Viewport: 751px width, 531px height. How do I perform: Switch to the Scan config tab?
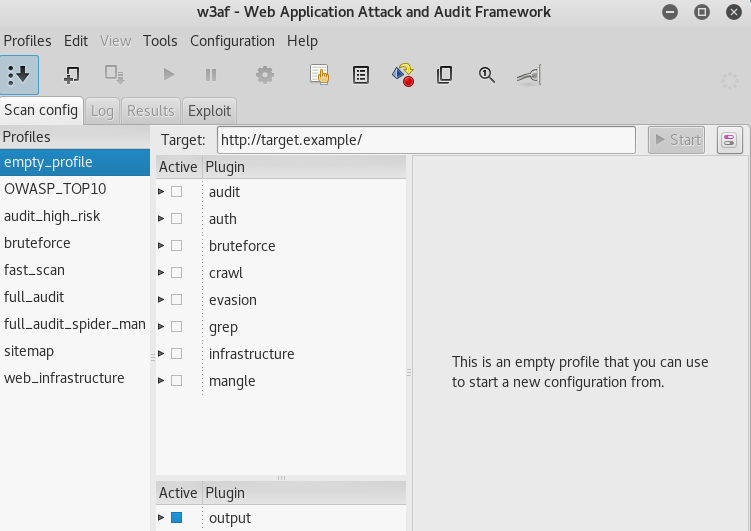tap(41, 110)
